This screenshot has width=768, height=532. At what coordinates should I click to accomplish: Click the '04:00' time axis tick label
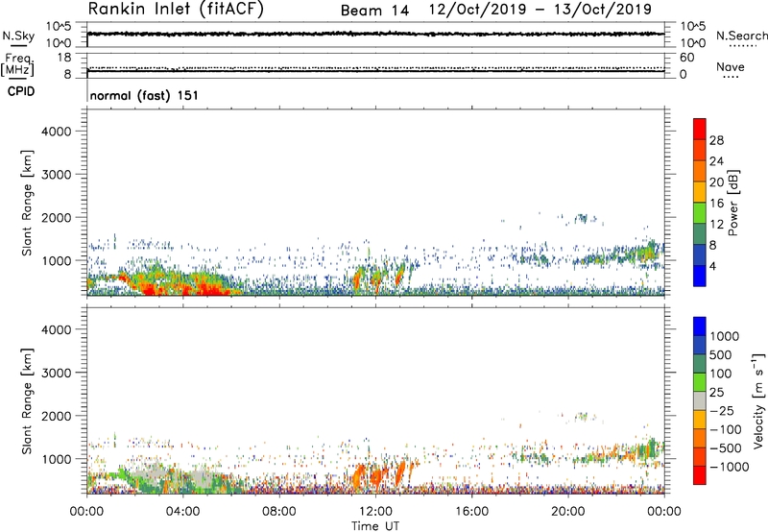point(182,512)
